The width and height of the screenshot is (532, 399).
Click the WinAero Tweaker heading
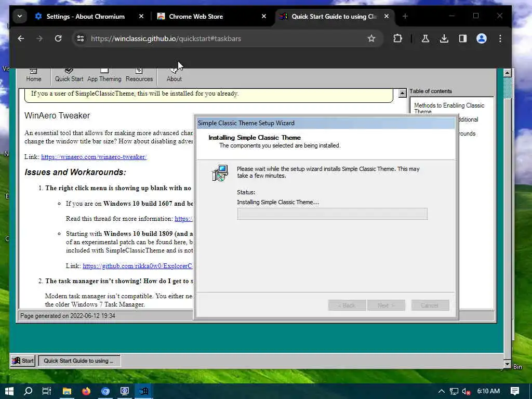coord(57,116)
